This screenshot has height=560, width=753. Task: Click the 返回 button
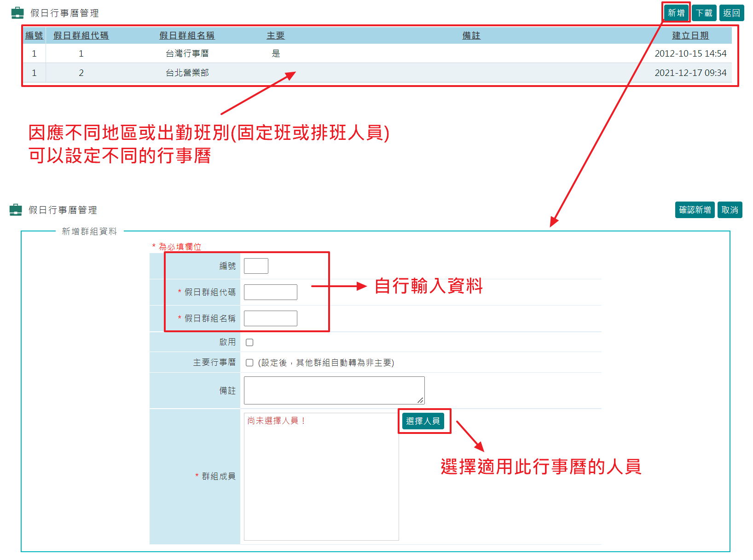pos(731,12)
